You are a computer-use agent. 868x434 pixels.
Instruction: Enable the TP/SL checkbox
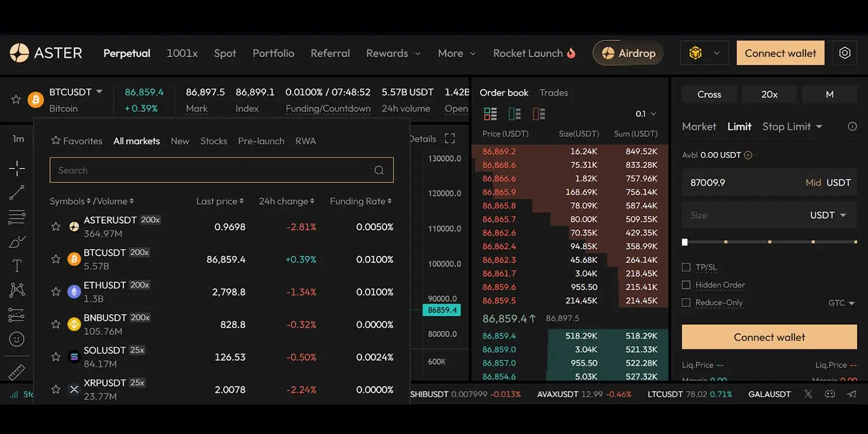click(x=686, y=267)
